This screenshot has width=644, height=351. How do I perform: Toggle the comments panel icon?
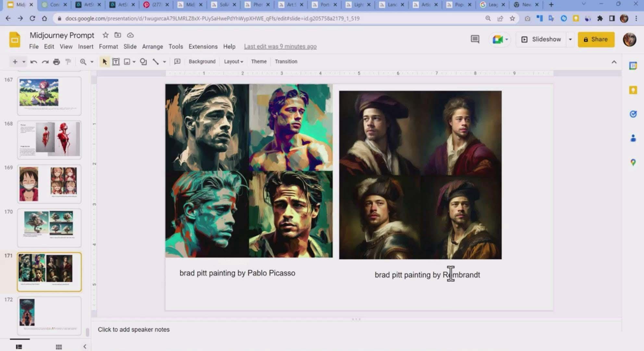pos(475,39)
